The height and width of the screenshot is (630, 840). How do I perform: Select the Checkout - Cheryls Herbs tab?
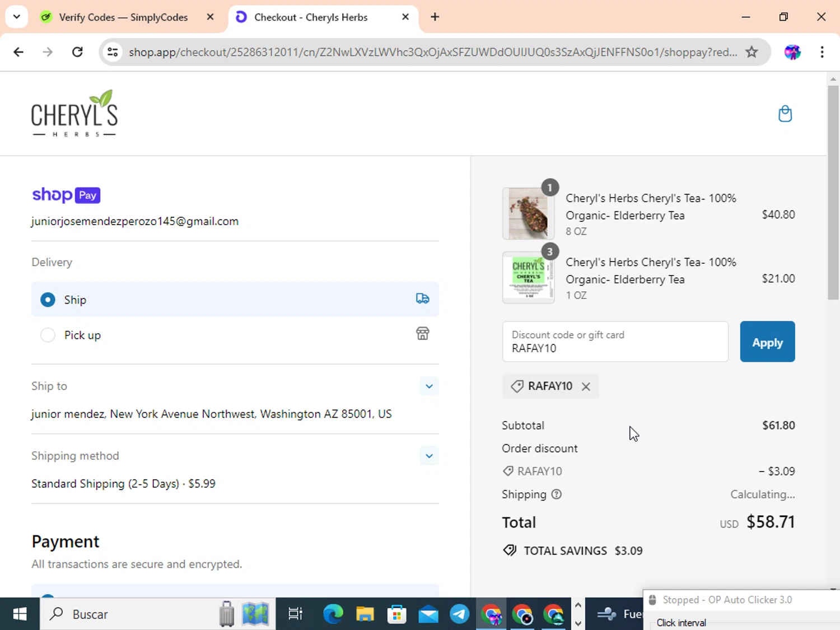click(x=323, y=17)
